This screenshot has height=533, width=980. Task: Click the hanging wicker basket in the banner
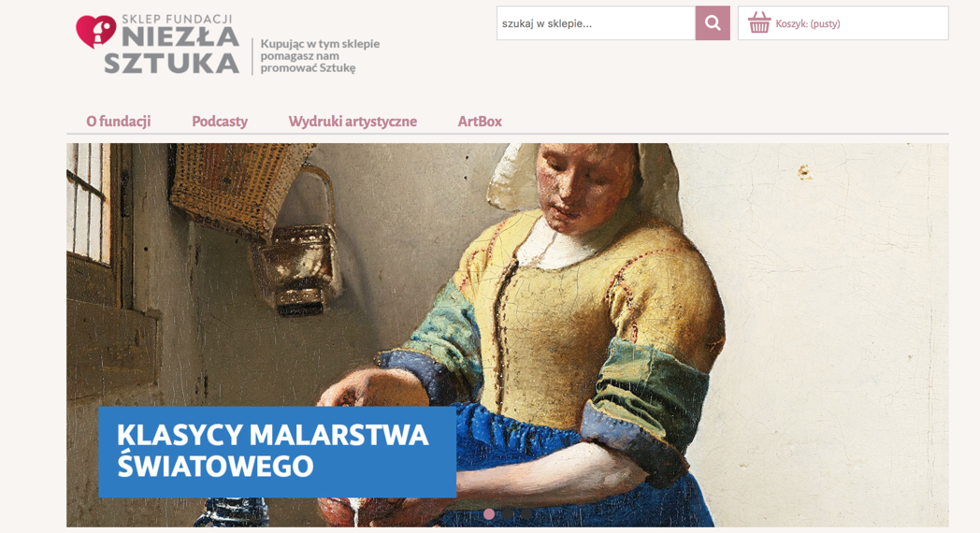click(239, 187)
